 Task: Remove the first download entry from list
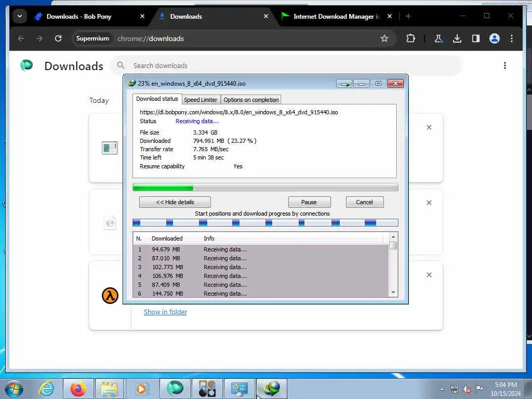429,127
